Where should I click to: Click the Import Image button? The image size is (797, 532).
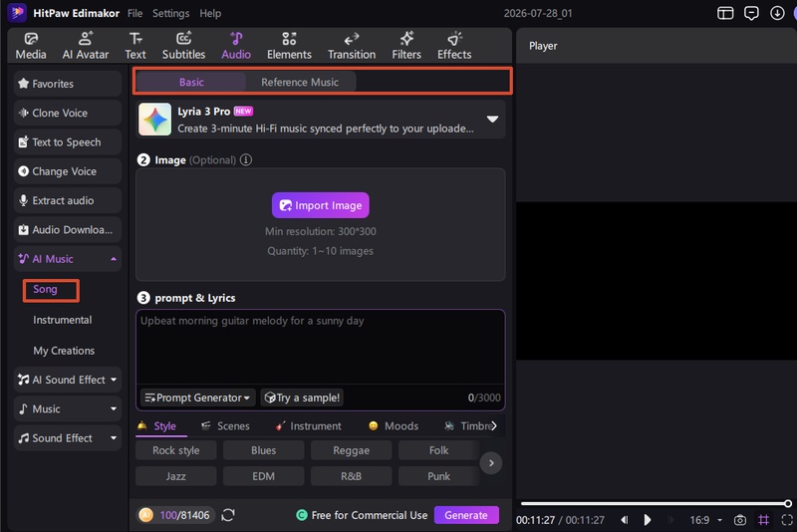click(320, 205)
